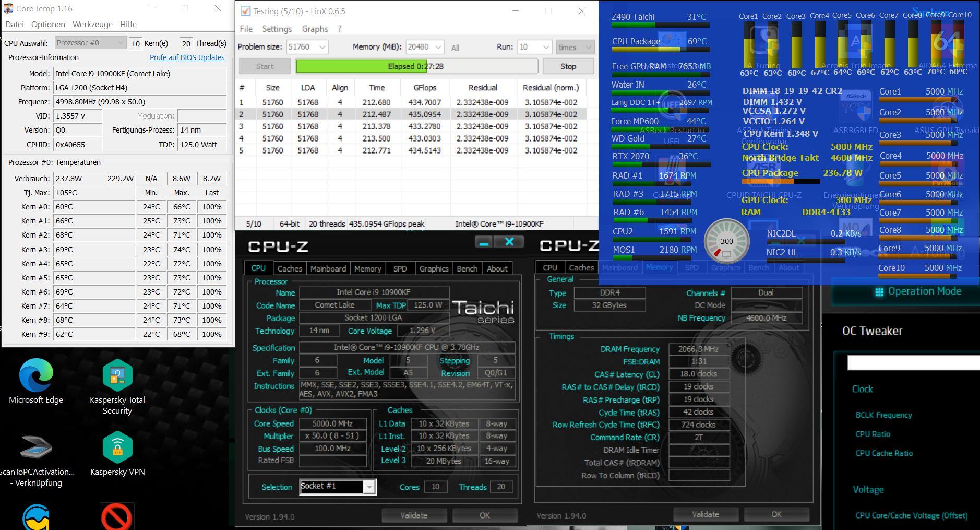
Task: Open blue wave desktop icon at bottom
Action: [36, 517]
